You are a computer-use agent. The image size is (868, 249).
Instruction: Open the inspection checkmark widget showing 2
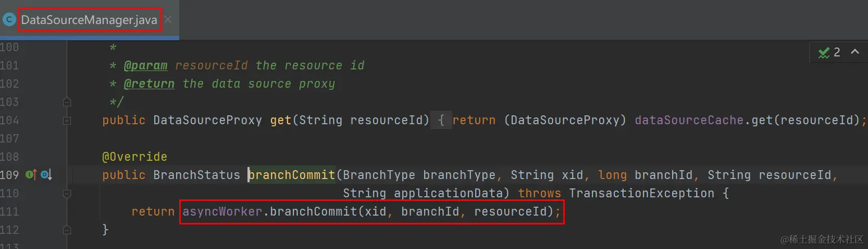pos(829,52)
